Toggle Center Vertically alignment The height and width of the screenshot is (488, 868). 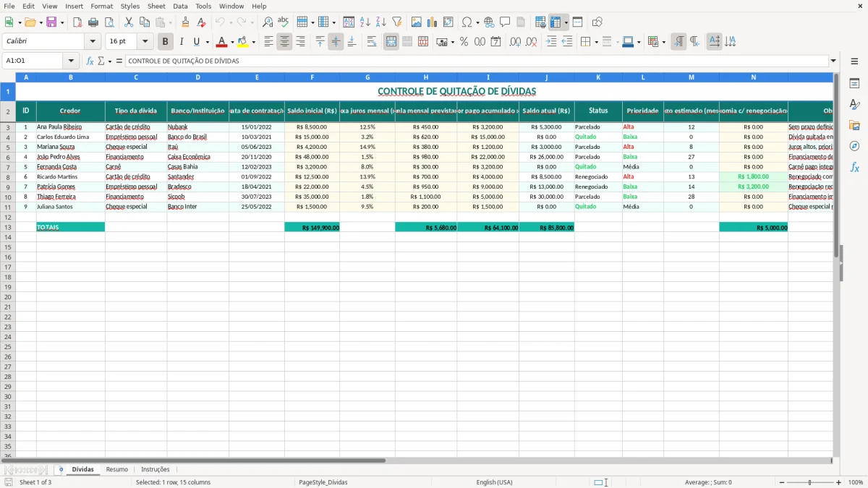[x=336, y=42]
